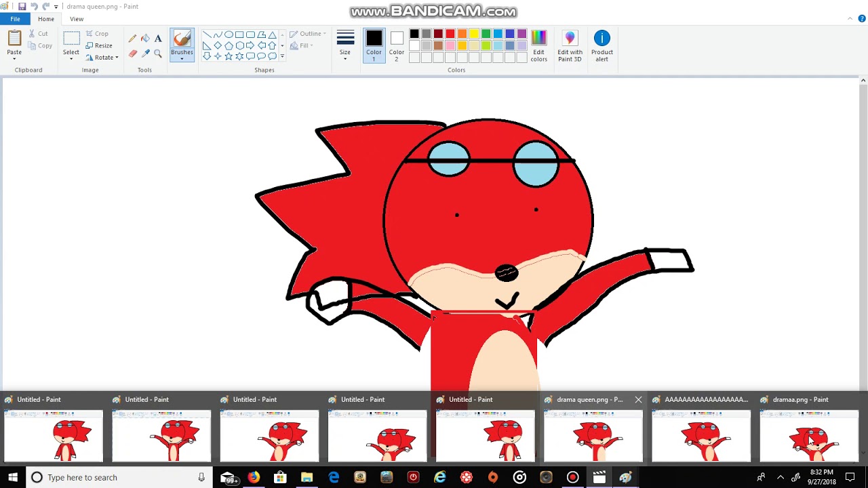Click the Resize button

[99, 45]
